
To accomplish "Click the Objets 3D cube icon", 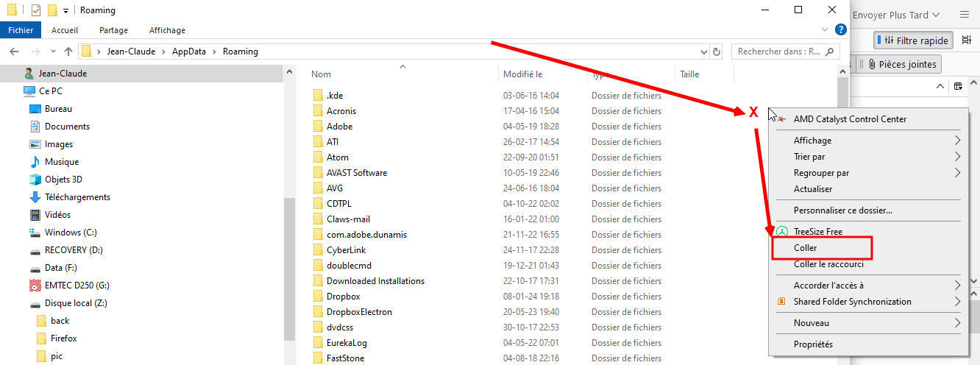I will pyautogui.click(x=35, y=180).
